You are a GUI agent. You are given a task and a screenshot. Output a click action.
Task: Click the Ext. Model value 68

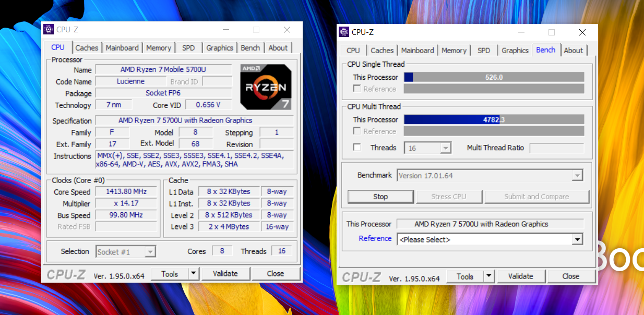[x=196, y=143]
